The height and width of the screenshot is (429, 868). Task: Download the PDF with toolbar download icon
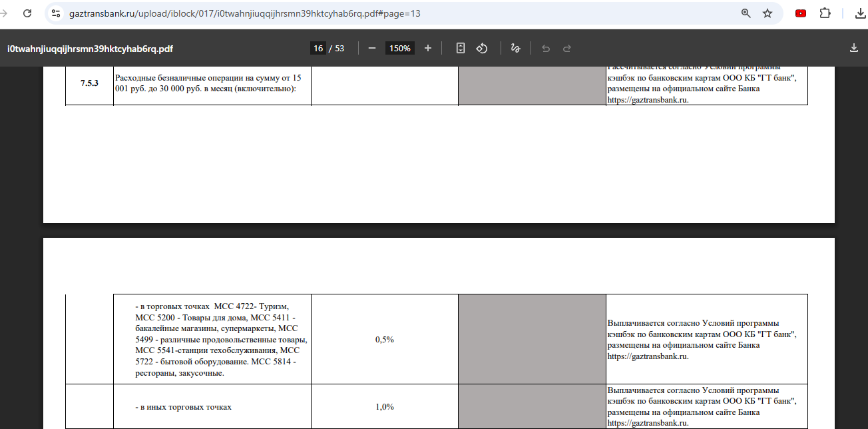tap(854, 48)
